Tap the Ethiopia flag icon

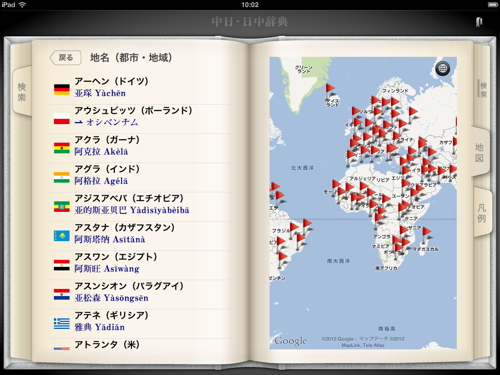coord(62,207)
